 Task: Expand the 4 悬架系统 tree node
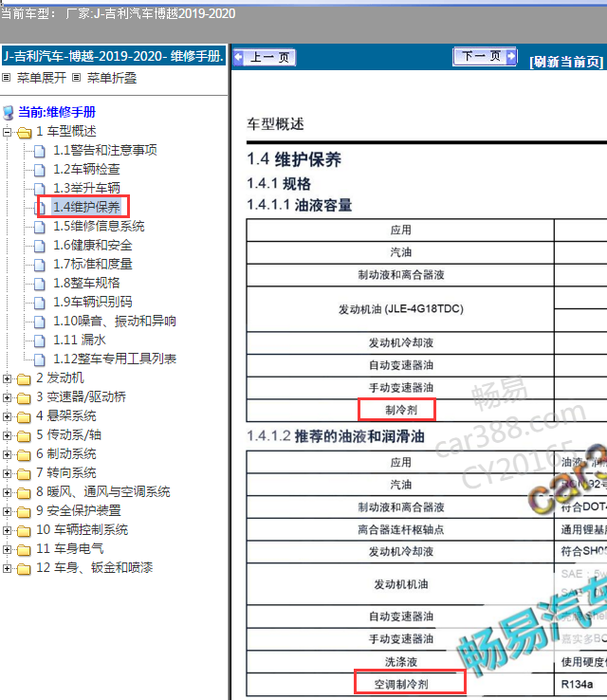click(x=7, y=416)
